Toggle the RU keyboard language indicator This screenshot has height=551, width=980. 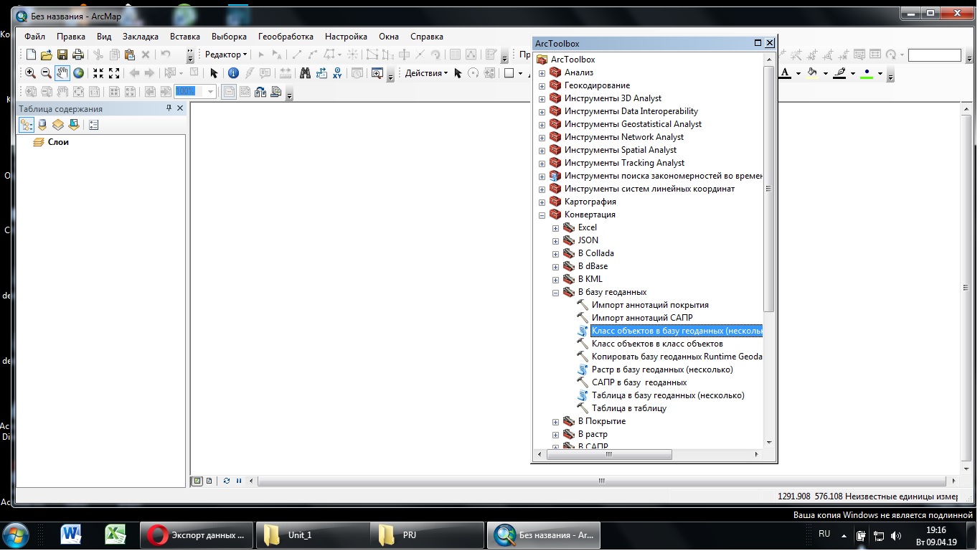pyautogui.click(x=824, y=534)
